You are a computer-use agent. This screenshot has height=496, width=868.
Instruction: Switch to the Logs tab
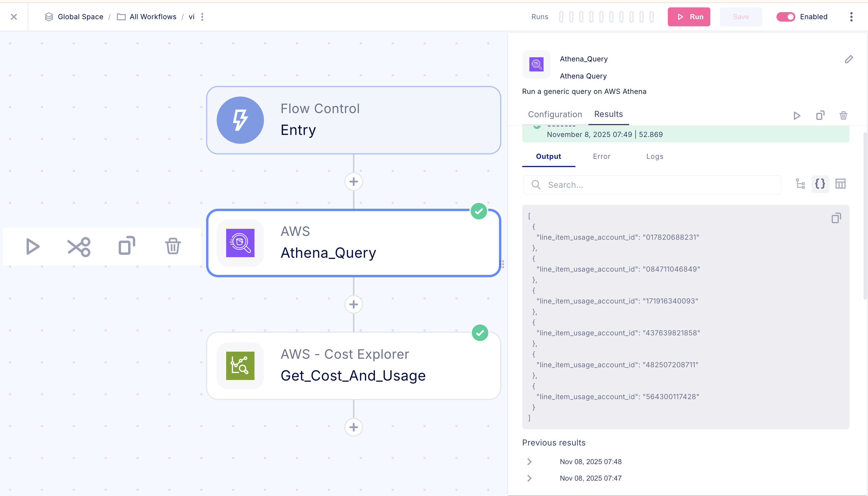point(655,156)
